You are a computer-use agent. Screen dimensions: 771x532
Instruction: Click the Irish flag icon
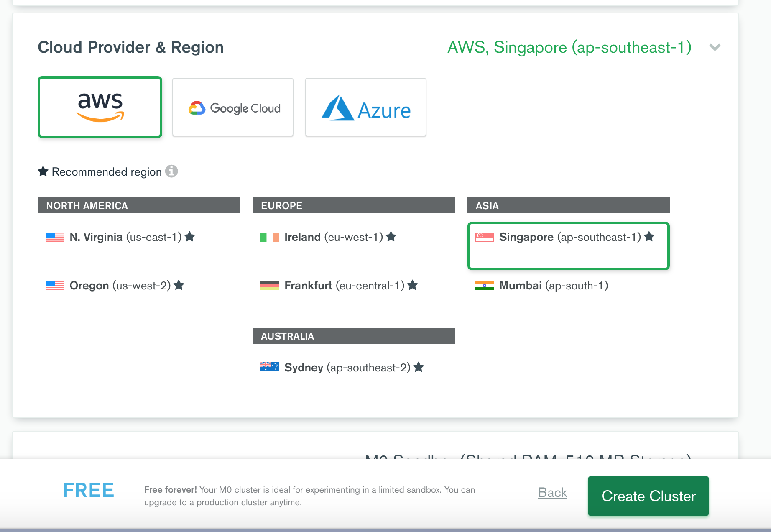pyautogui.click(x=270, y=237)
